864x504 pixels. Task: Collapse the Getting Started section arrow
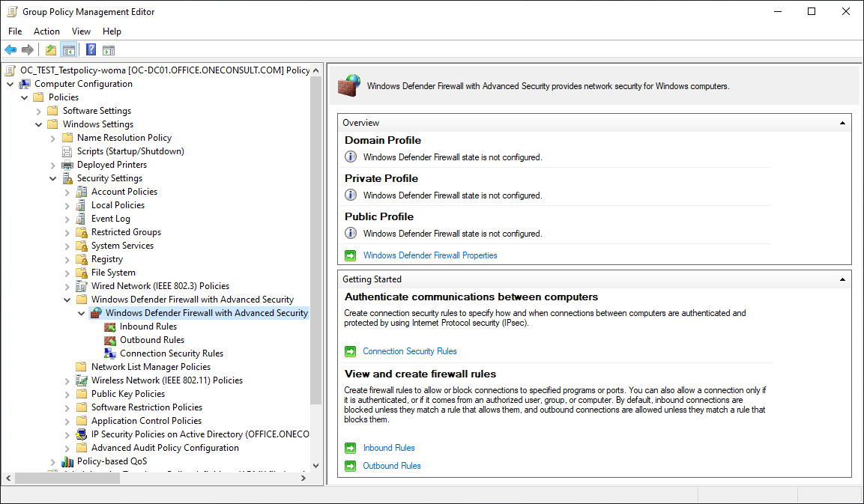coord(843,279)
